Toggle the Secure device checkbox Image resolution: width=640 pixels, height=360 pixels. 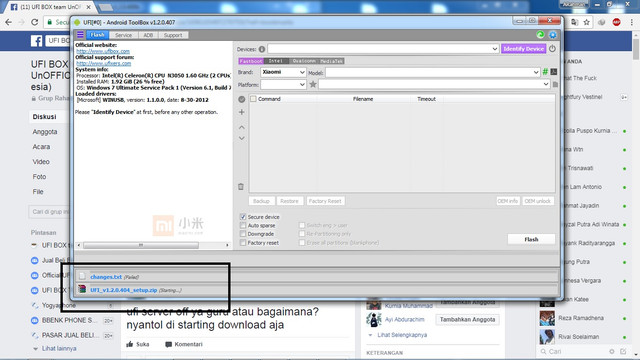(x=243, y=217)
